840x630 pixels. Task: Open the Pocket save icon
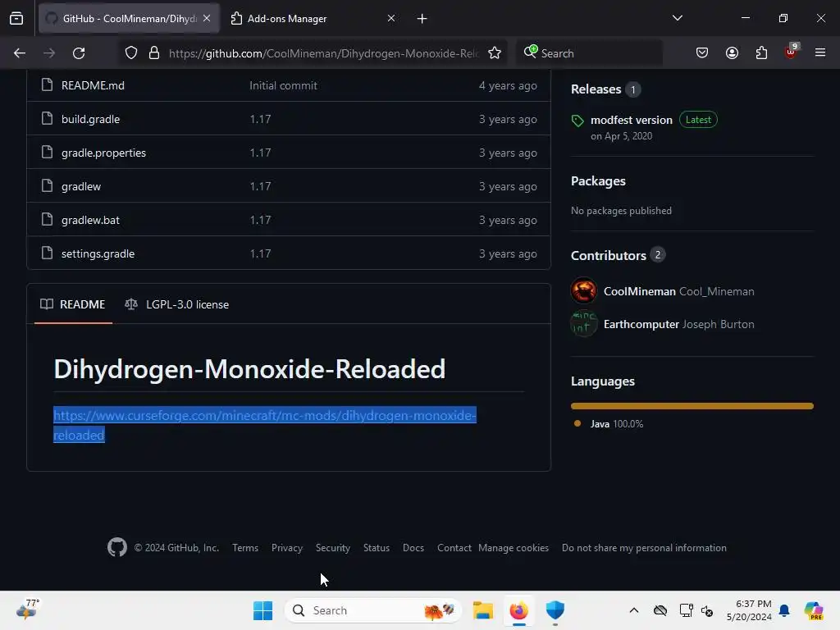pos(702,53)
